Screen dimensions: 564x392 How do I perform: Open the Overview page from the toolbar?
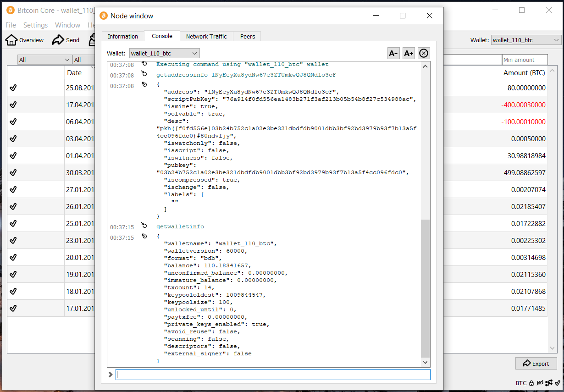(24, 40)
